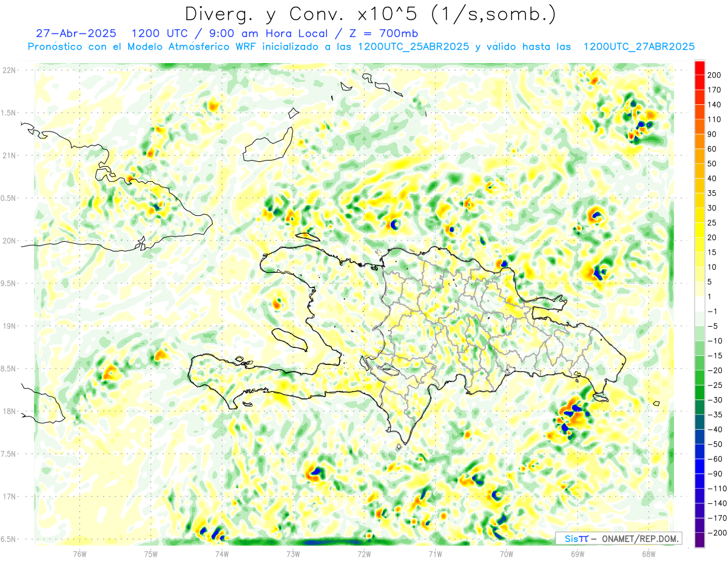Click latitude label 20N
The width and height of the screenshot is (728, 562).
(9, 241)
